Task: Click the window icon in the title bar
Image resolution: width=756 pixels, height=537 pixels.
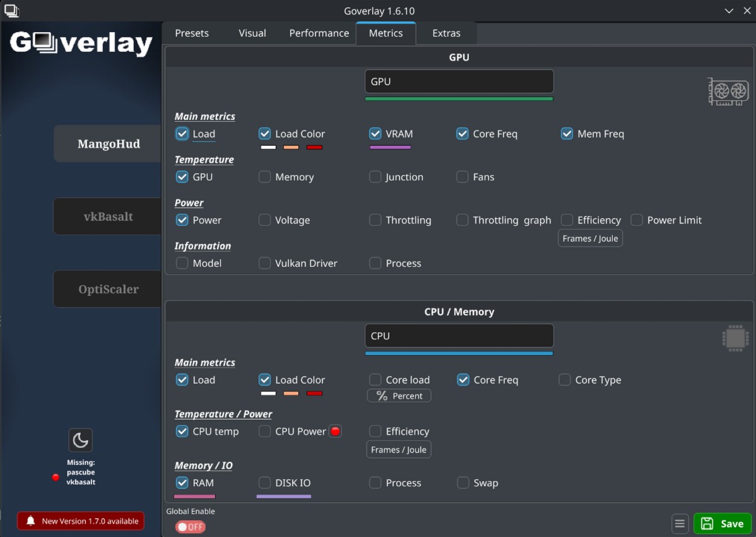Action: click(x=11, y=10)
